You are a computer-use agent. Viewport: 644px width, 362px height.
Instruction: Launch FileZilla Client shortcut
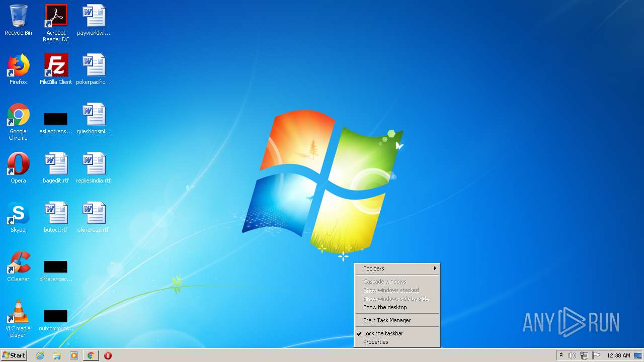56,69
